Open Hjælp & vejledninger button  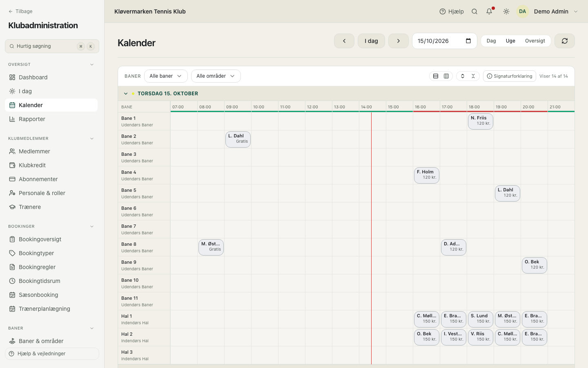pos(52,354)
